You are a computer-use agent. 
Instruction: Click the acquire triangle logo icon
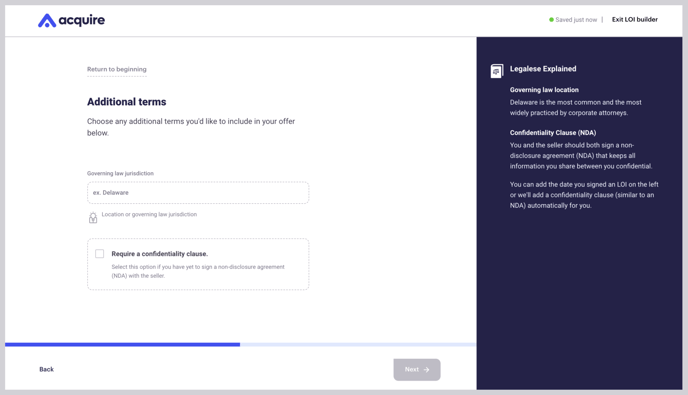(x=47, y=21)
